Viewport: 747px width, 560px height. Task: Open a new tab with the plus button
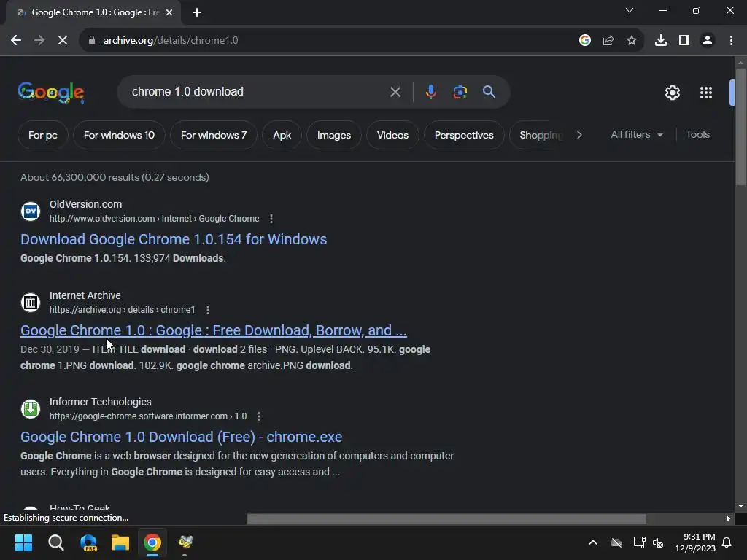pyautogui.click(x=197, y=12)
